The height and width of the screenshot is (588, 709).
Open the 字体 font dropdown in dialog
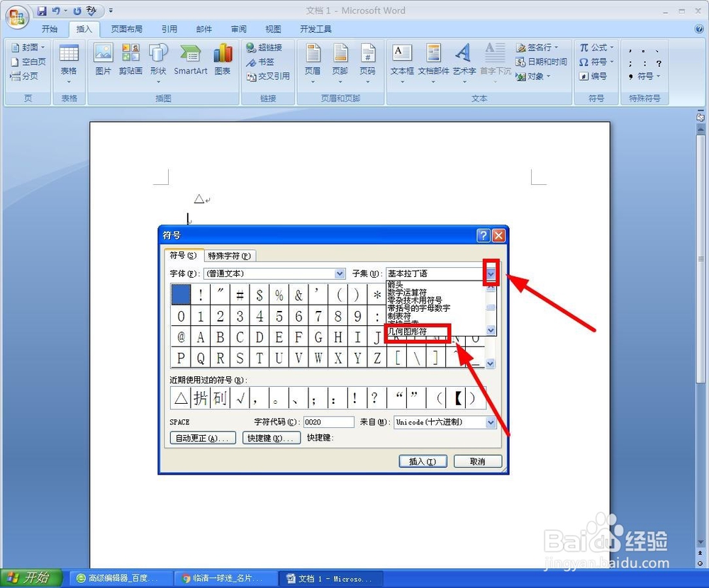[x=338, y=273]
